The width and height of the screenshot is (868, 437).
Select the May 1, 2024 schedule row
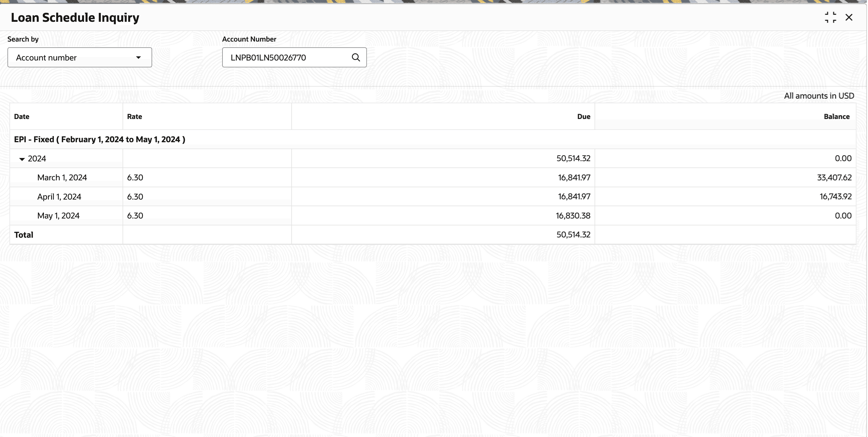[58, 216]
